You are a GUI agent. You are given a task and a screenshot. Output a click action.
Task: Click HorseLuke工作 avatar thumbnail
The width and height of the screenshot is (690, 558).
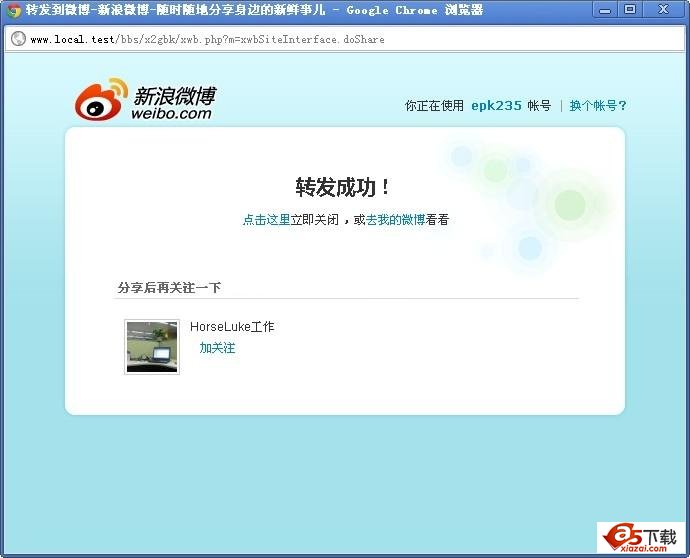coord(152,347)
